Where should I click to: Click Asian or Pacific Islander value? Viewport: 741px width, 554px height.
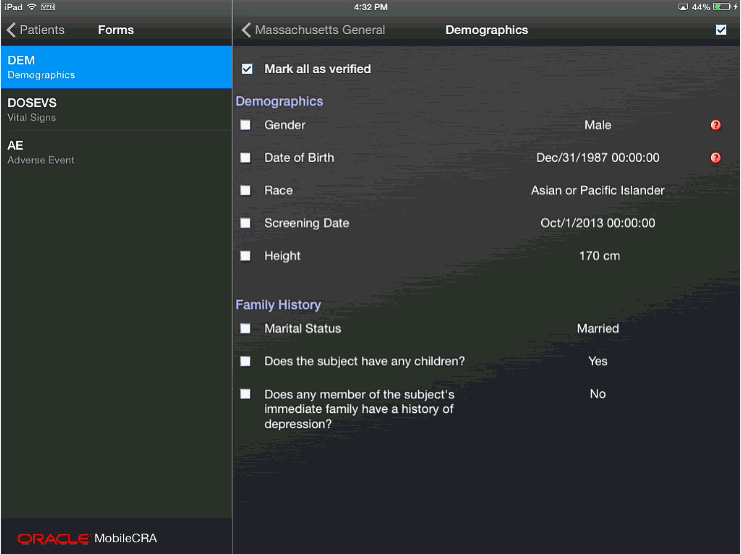pos(597,190)
